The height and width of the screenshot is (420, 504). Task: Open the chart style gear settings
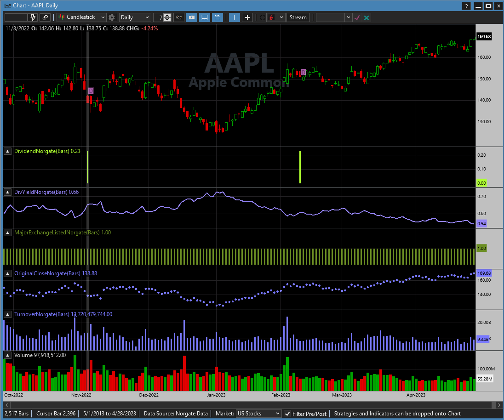(x=112, y=17)
